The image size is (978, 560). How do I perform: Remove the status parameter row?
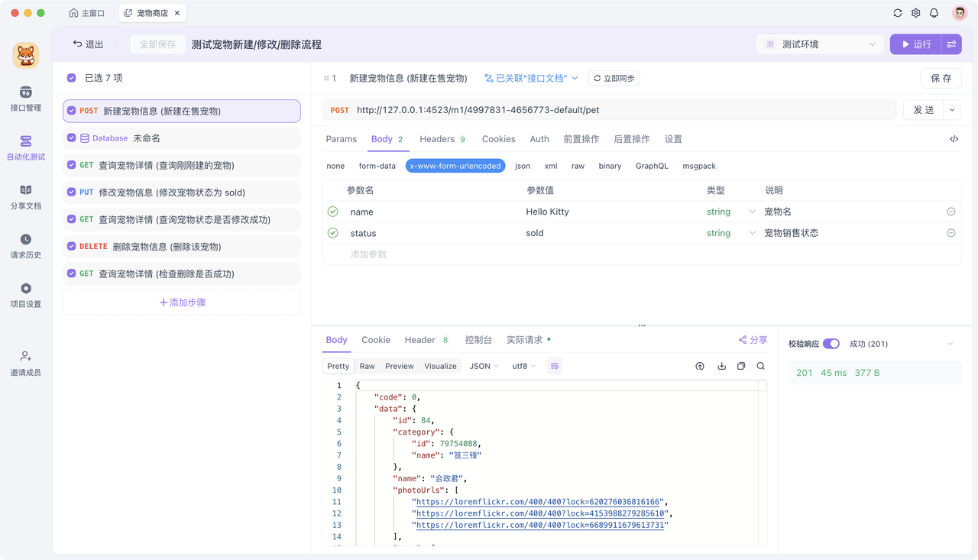point(951,233)
